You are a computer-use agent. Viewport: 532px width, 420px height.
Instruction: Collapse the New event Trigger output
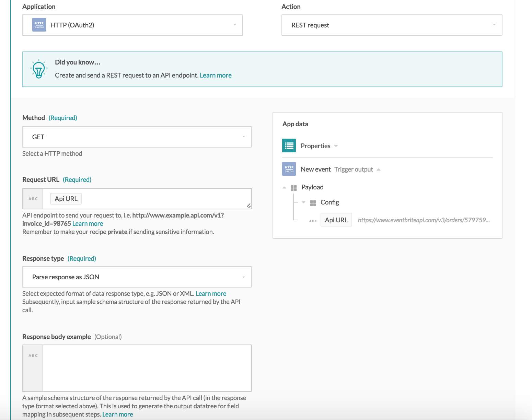379,170
